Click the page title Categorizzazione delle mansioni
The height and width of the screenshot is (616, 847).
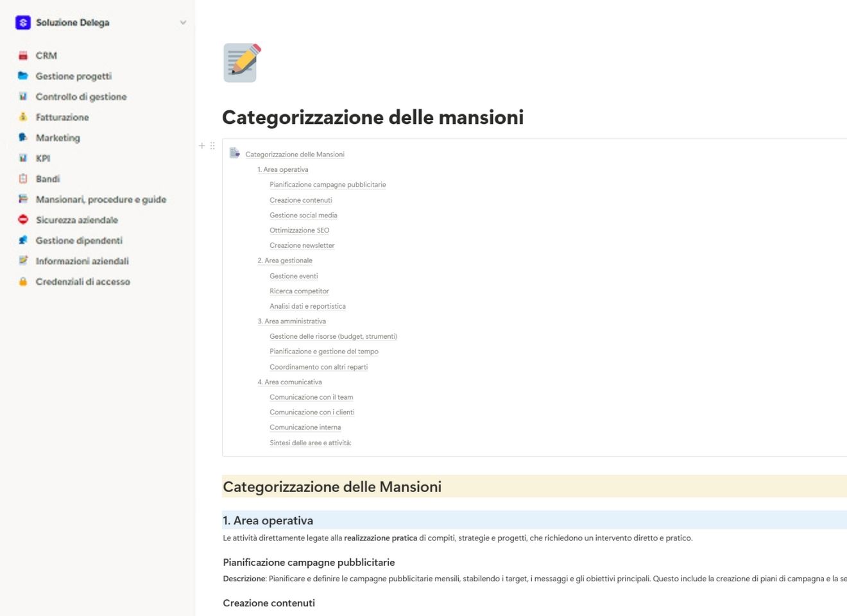(x=373, y=117)
